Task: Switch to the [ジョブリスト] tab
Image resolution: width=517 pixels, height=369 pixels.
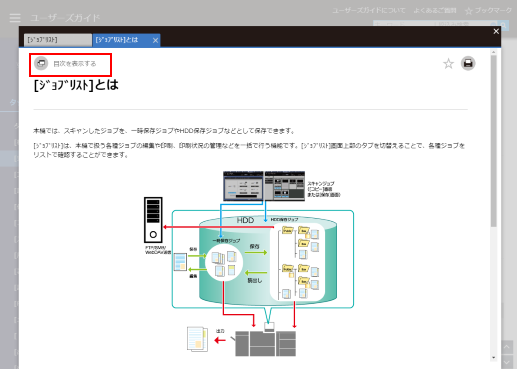Action: pyautogui.click(x=58, y=40)
